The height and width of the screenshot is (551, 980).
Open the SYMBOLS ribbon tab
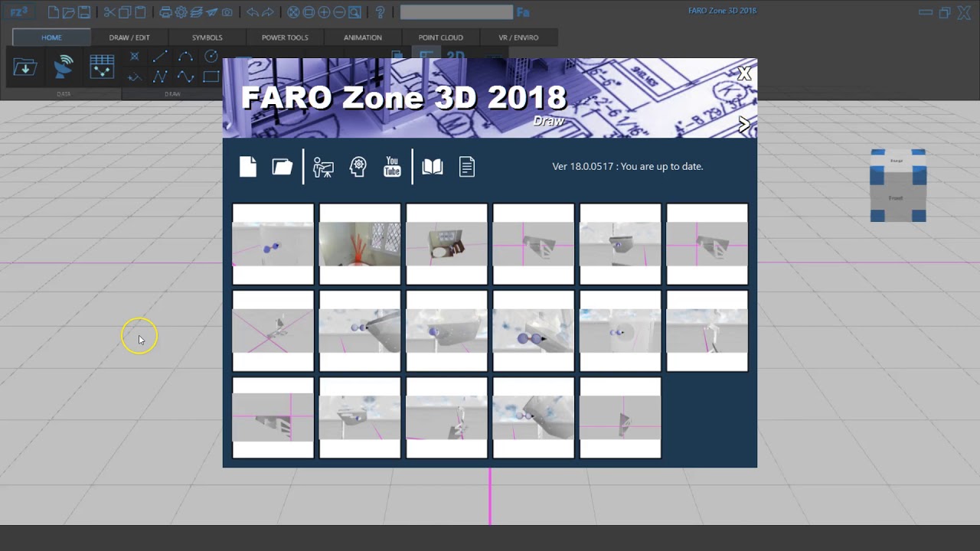[207, 37]
